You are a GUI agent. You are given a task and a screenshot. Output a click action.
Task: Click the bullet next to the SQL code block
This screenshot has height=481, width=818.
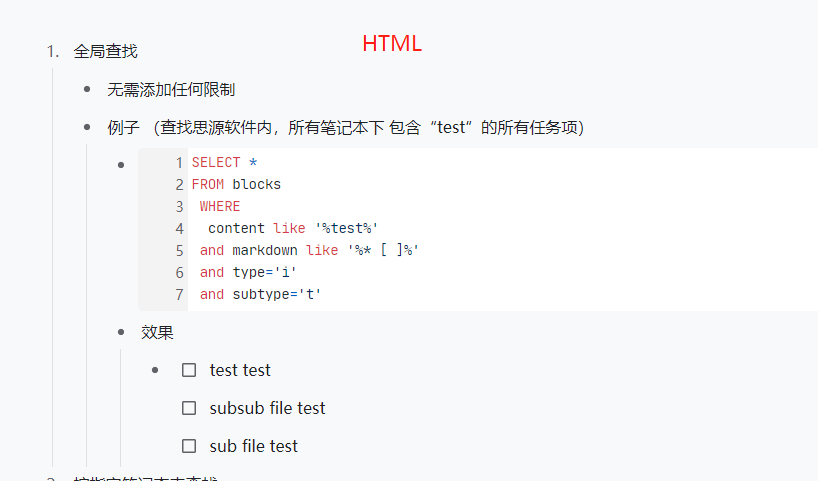pos(121,163)
